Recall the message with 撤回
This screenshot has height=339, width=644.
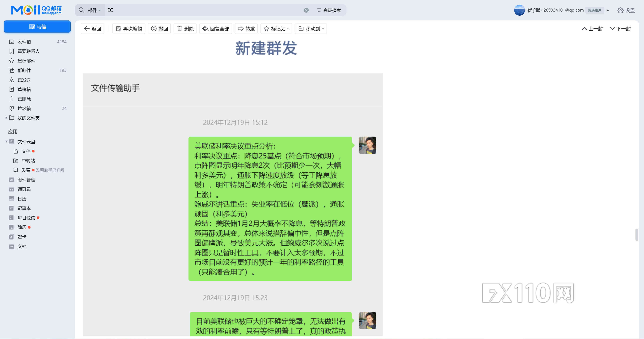pos(159,29)
